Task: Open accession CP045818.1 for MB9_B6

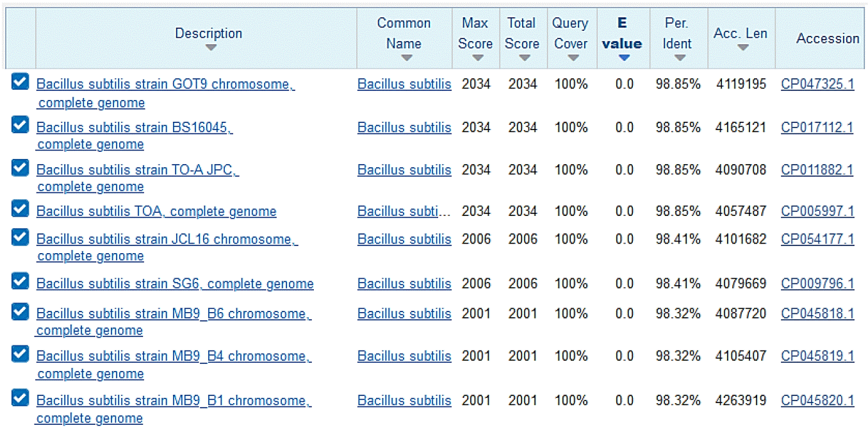Action: (817, 313)
